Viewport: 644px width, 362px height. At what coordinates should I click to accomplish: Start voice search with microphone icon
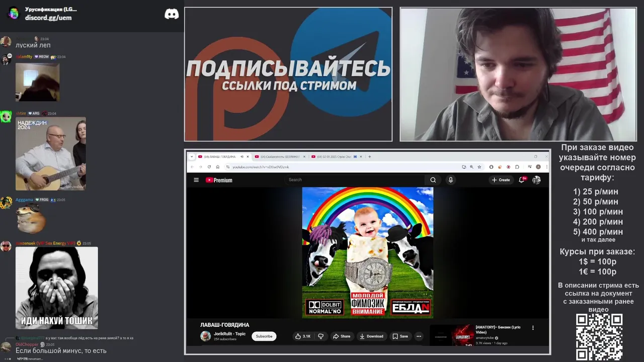point(451,180)
